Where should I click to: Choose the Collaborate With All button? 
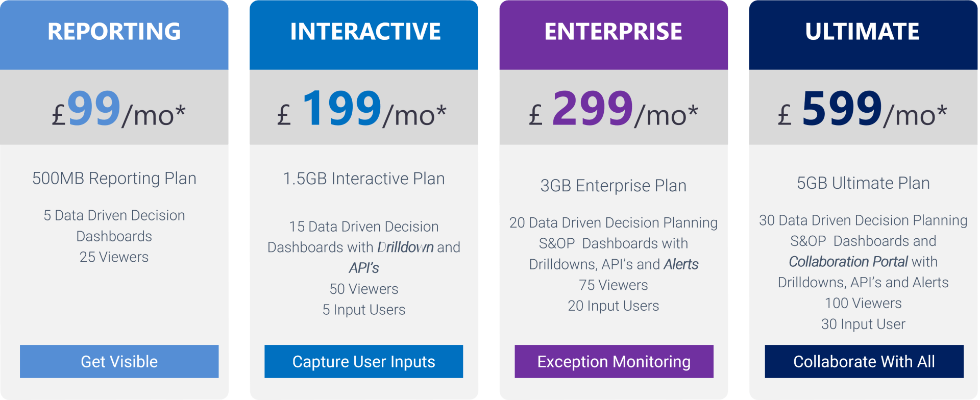pos(864,361)
